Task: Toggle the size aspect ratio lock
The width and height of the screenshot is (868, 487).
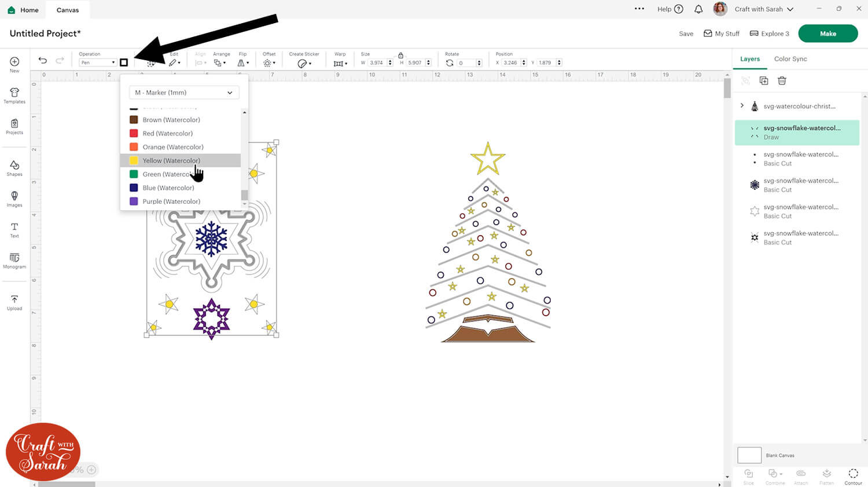Action: [x=400, y=55]
